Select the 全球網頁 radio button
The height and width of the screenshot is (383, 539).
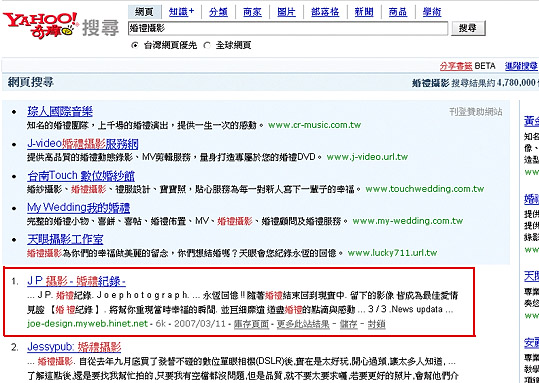(207, 45)
